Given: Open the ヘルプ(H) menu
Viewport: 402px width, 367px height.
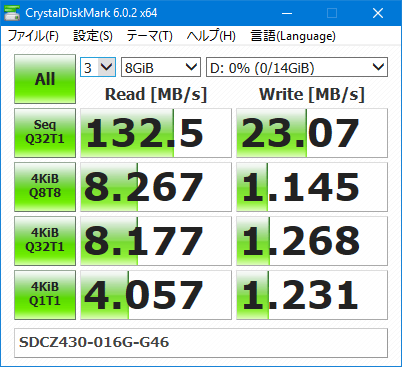Looking at the screenshot, I should (211, 36).
